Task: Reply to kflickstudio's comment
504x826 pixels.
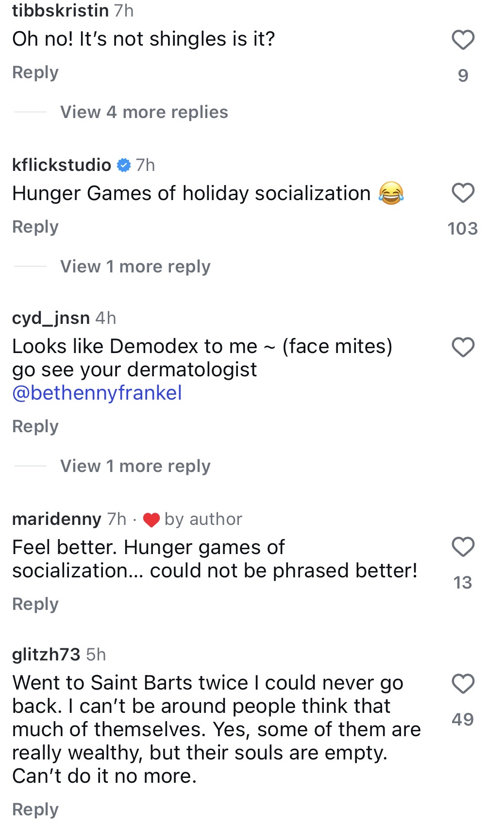Action: coord(35,227)
